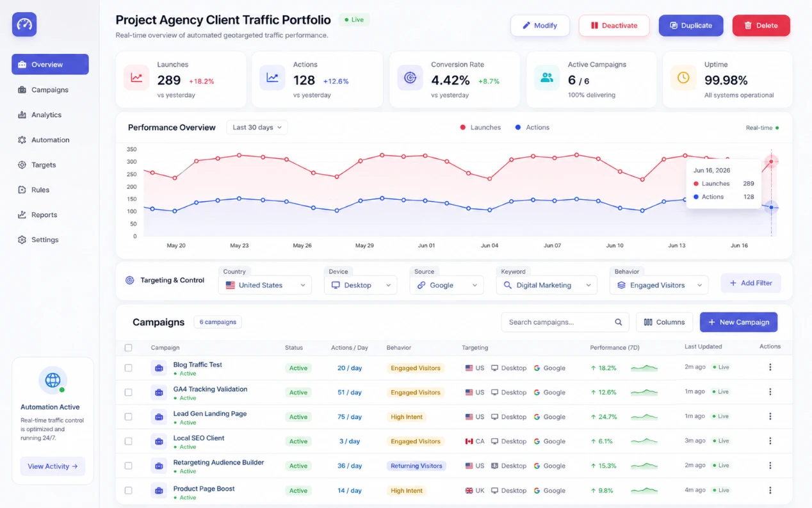The image size is (812, 508).
Task: Click the blue Actions point at Jun 16
Action: (x=772, y=208)
